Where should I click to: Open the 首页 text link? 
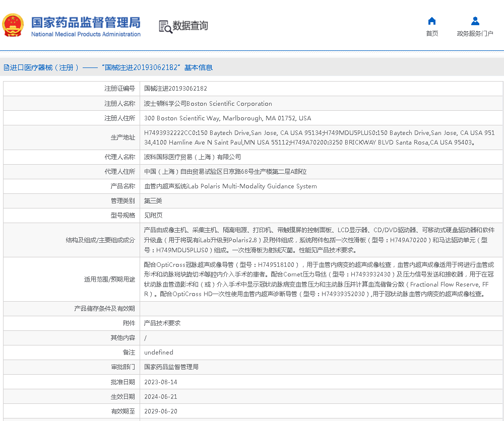point(432,34)
